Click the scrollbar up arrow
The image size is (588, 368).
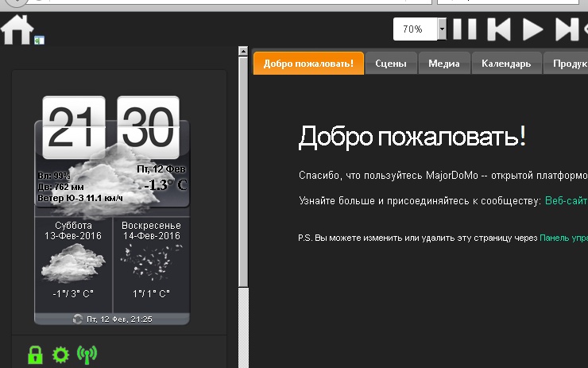[x=243, y=51]
